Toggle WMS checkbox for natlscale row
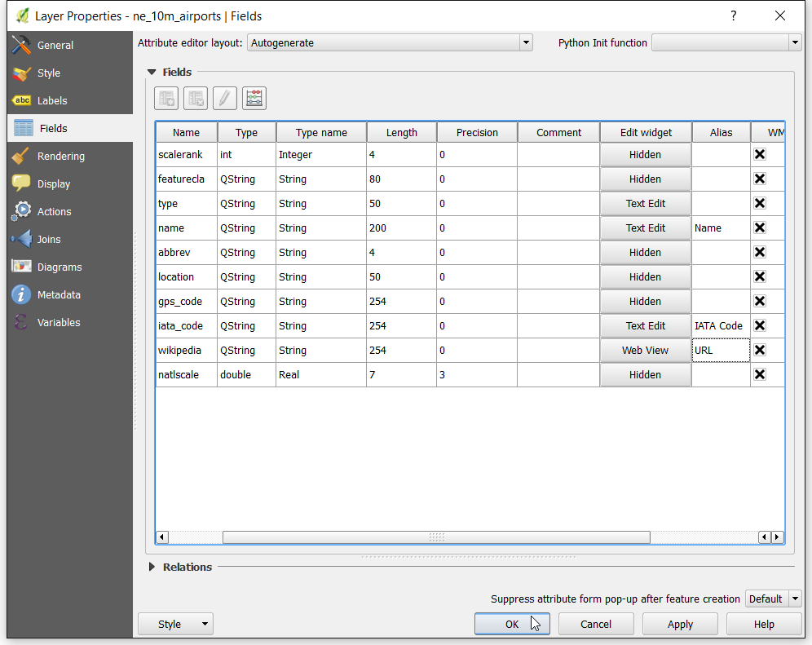Image resolution: width=812 pixels, height=645 pixels. pos(760,374)
